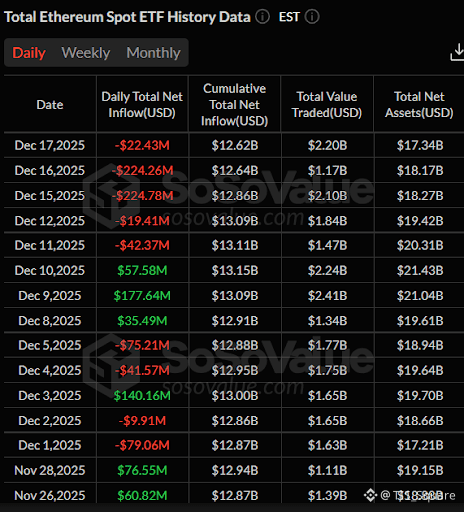Click the info icon beside History Data title

[262, 17]
